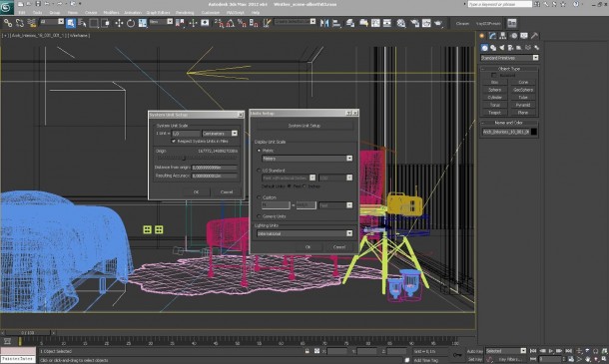Click Go to Start playback control
The height and width of the screenshot is (364, 609).
(533, 351)
